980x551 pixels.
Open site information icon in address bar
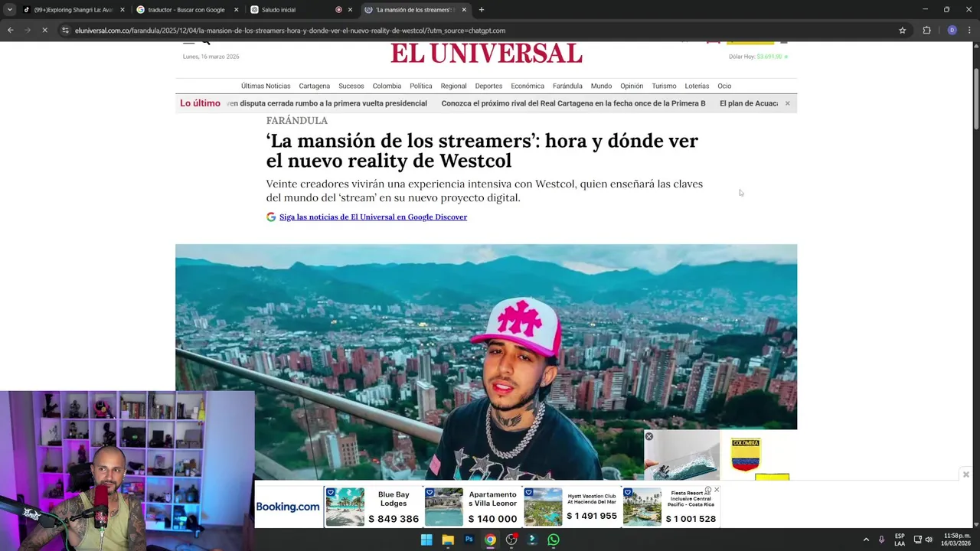[x=65, y=31]
